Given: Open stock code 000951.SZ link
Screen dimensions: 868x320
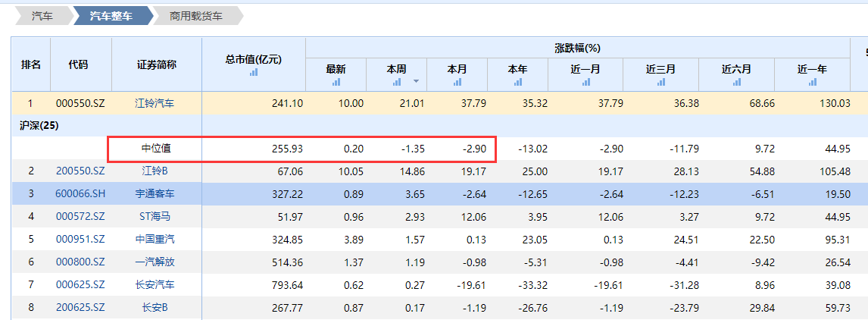Looking at the screenshot, I should tap(80, 239).
